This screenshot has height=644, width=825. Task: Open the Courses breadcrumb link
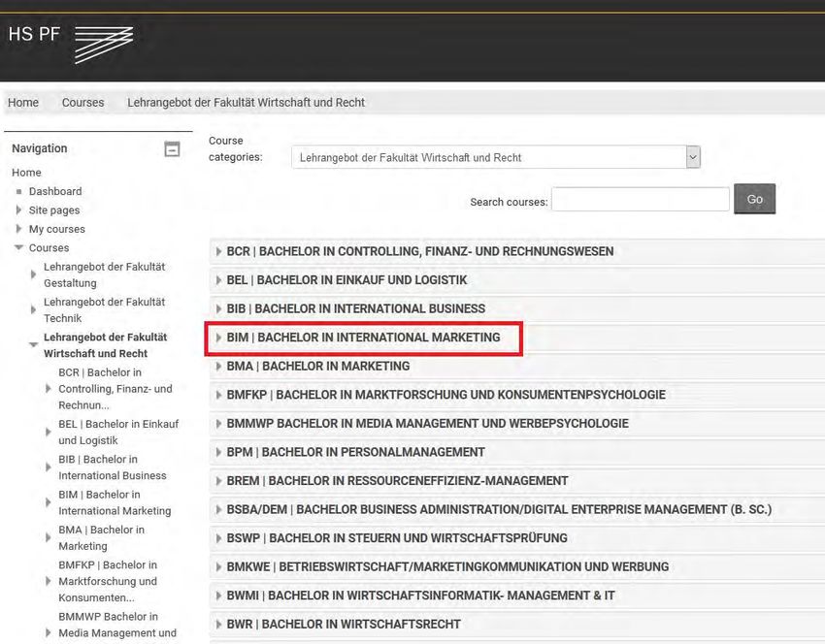83,103
